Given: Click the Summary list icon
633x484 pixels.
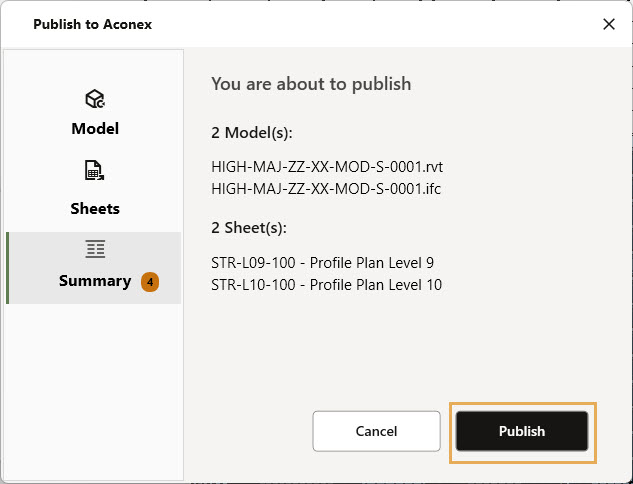Looking at the screenshot, I should 95,249.
